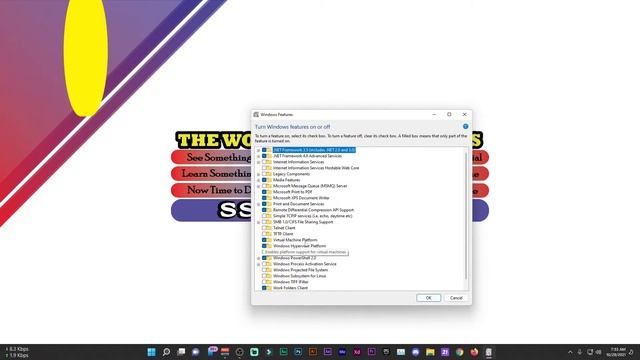Open the network tray icon
Image resolution: width=640 pixels, height=360 pixels.
tap(590, 352)
